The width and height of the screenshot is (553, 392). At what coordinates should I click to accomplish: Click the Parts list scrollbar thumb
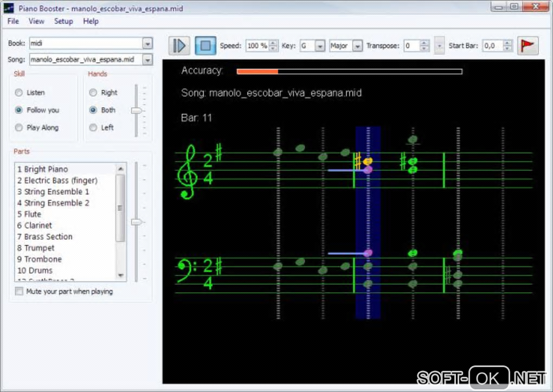click(x=120, y=208)
